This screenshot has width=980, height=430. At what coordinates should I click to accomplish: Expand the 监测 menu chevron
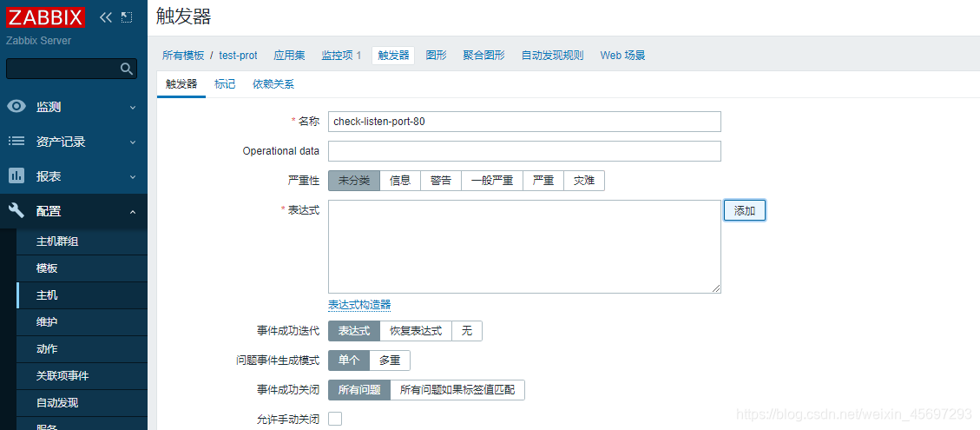[x=133, y=108]
